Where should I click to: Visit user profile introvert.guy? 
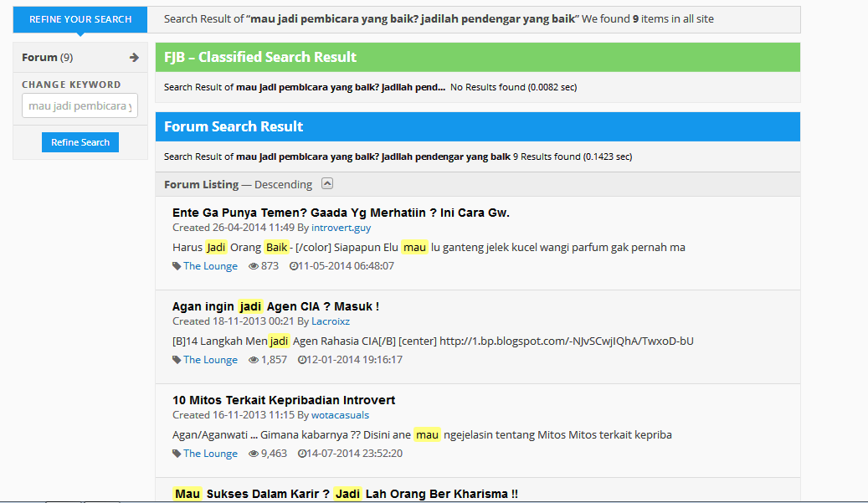341,228
